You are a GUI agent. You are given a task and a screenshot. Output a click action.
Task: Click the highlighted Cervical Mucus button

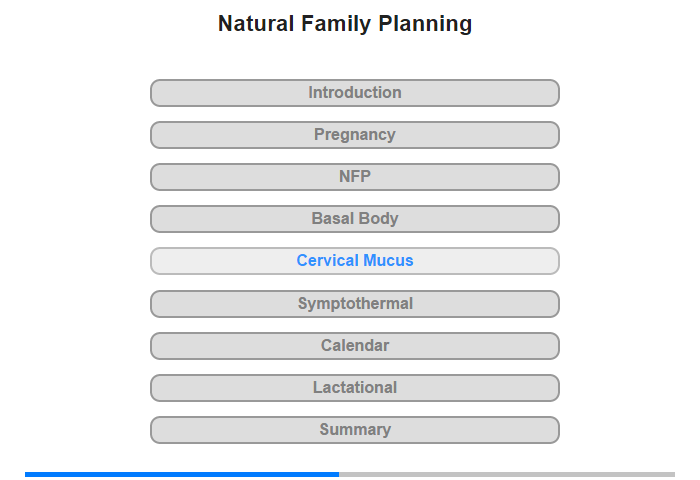coord(354,261)
